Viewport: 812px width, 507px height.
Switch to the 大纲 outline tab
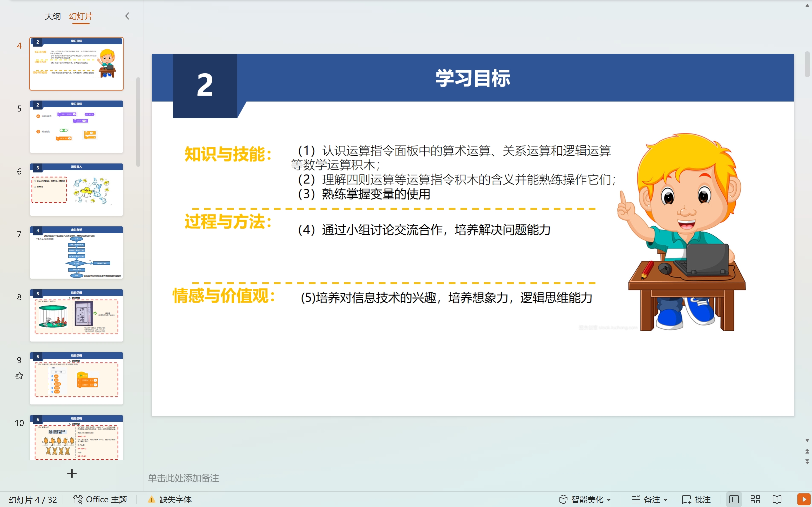[53, 16]
